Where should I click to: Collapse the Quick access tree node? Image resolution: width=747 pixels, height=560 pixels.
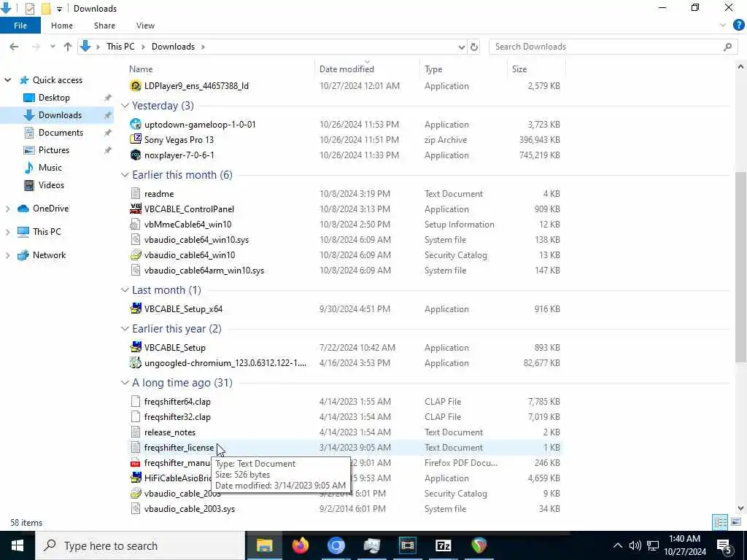(7, 80)
